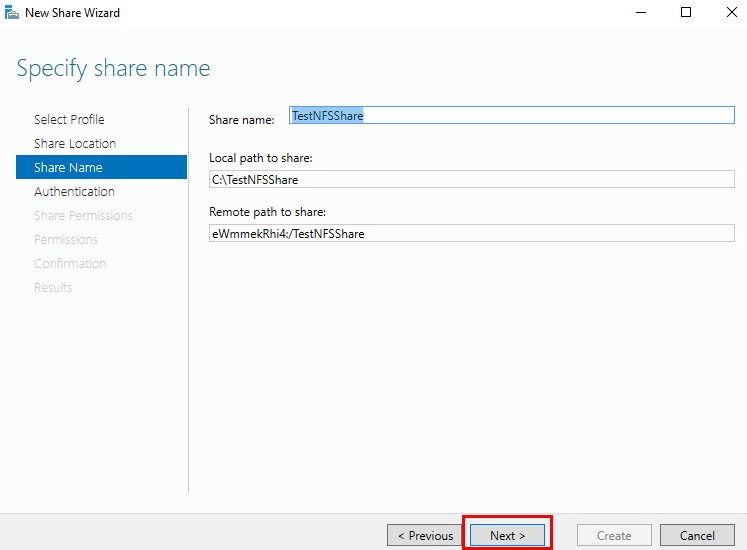Click the greyed-out Share Permissions step
747x550 pixels.
pyautogui.click(x=83, y=215)
